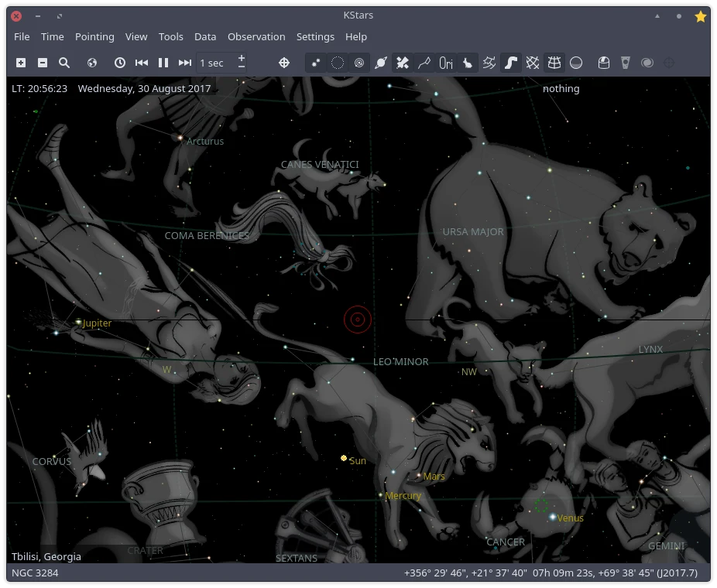This screenshot has height=588, width=717.
Task: Click the Zoom Out toolbar icon
Action: pos(43,63)
